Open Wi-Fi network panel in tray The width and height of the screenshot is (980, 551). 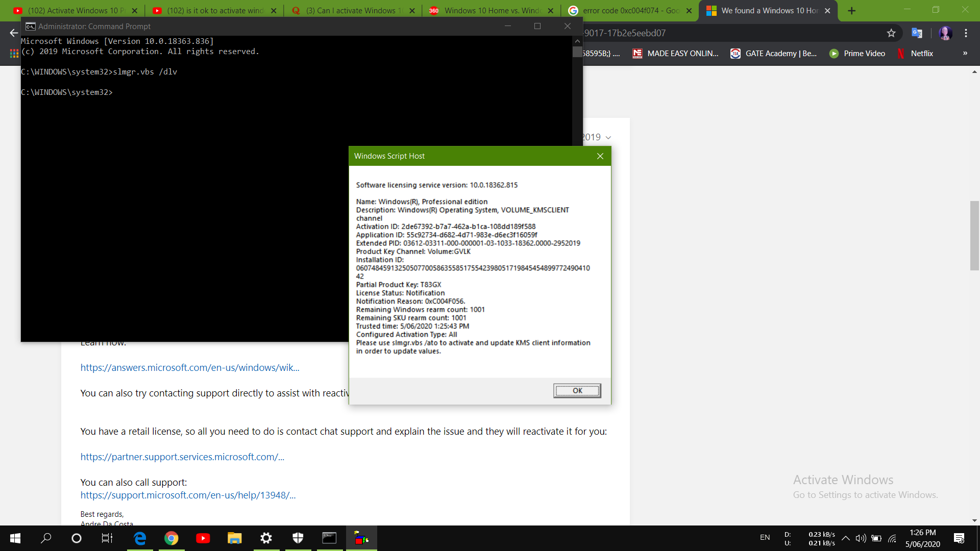[892, 538]
